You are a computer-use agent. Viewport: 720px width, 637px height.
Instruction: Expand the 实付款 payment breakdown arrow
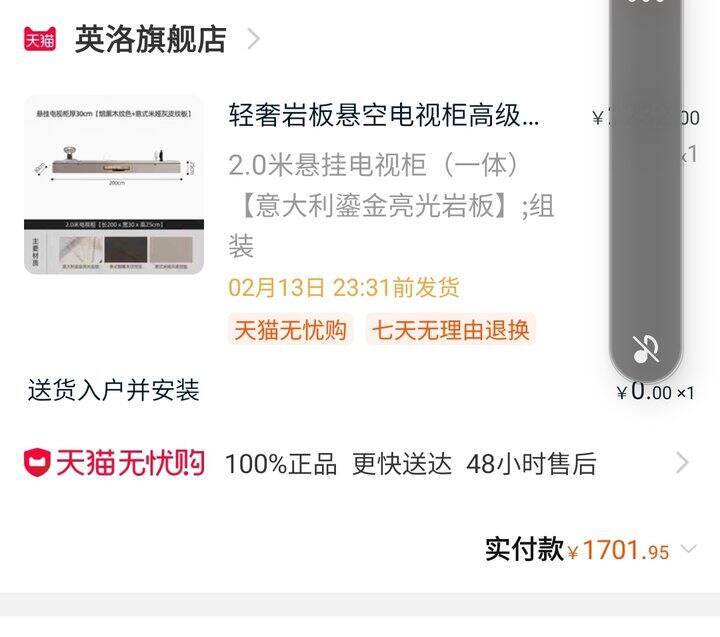pyautogui.click(x=689, y=549)
